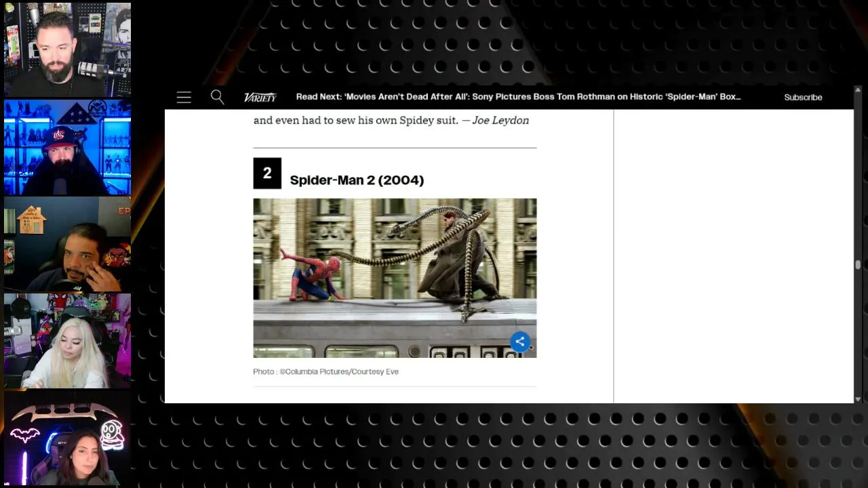Open the Variety hamburger menu
This screenshot has width=868, height=488.
click(184, 97)
